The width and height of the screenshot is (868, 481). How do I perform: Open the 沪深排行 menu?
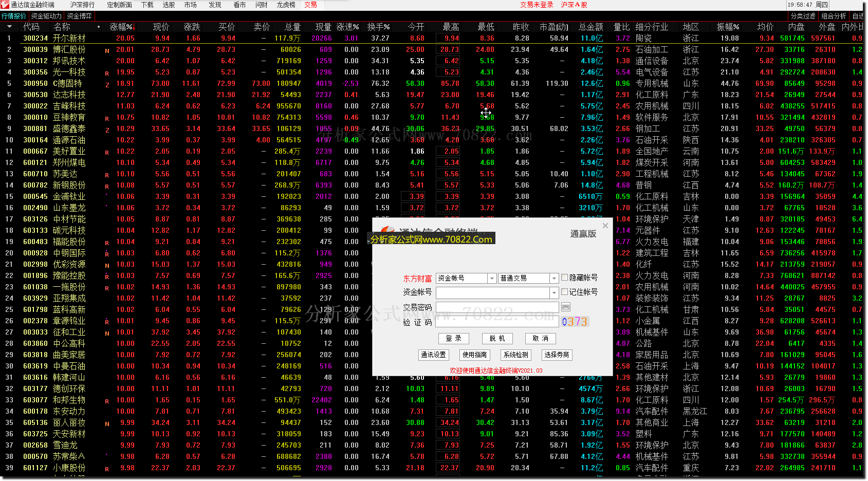pyautogui.click(x=83, y=5)
